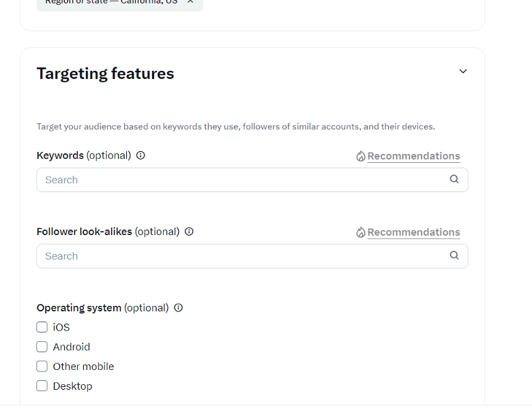The height and width of the screenshot is (419, 532).
Task: Open Keywords Recommendations link
Action: click(x=413, y=156)
